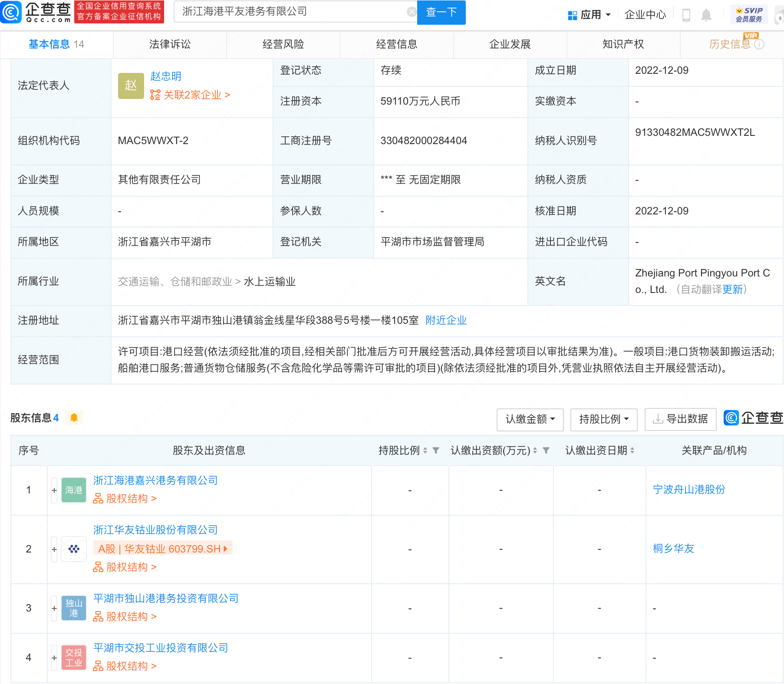Switch to 法律诉讼 tab

point(170,44)
